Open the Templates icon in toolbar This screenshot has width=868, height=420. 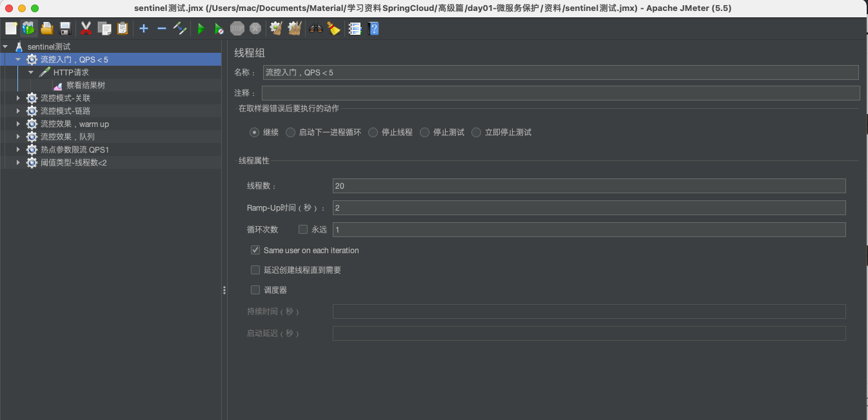(28, 28)
